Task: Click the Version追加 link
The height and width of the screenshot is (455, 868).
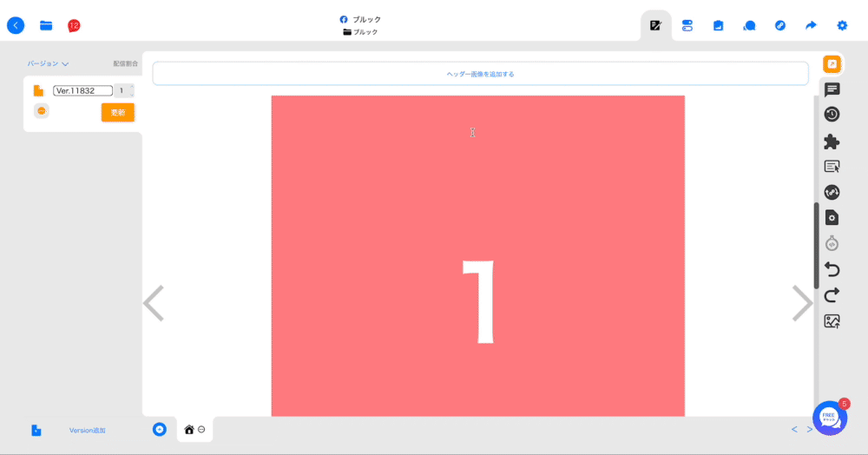Action: pyautogui.click(x=88, y=430)
